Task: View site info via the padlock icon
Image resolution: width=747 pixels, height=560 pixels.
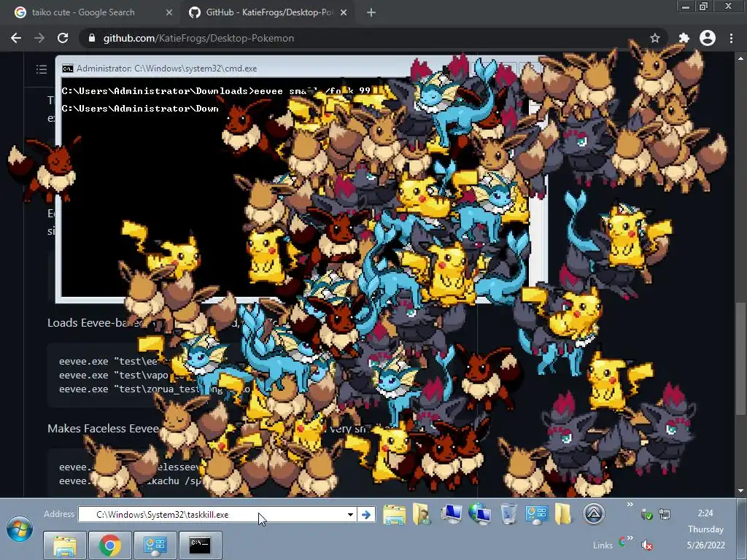Action: pyautogui.click(x=91, y=38)
